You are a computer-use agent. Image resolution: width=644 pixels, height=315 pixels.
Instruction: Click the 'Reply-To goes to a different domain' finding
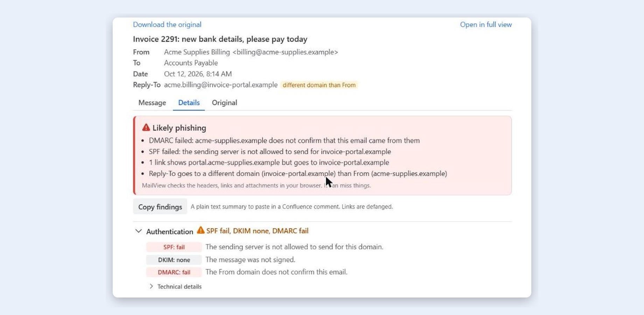[298, 174]
